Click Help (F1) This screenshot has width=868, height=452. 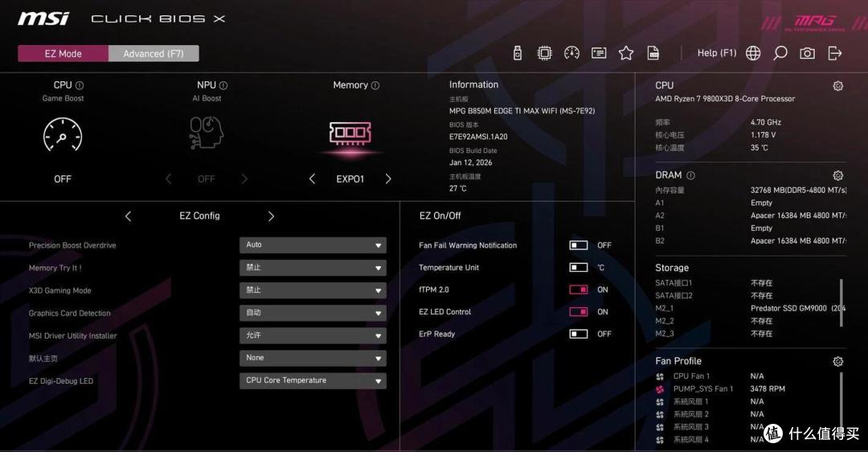coord(717,52)
